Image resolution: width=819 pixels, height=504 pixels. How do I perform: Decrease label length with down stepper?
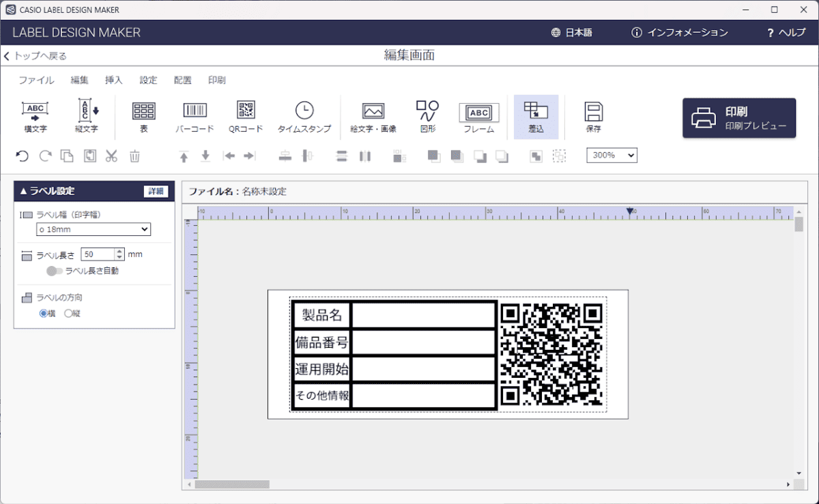click(x=120, y=257)
